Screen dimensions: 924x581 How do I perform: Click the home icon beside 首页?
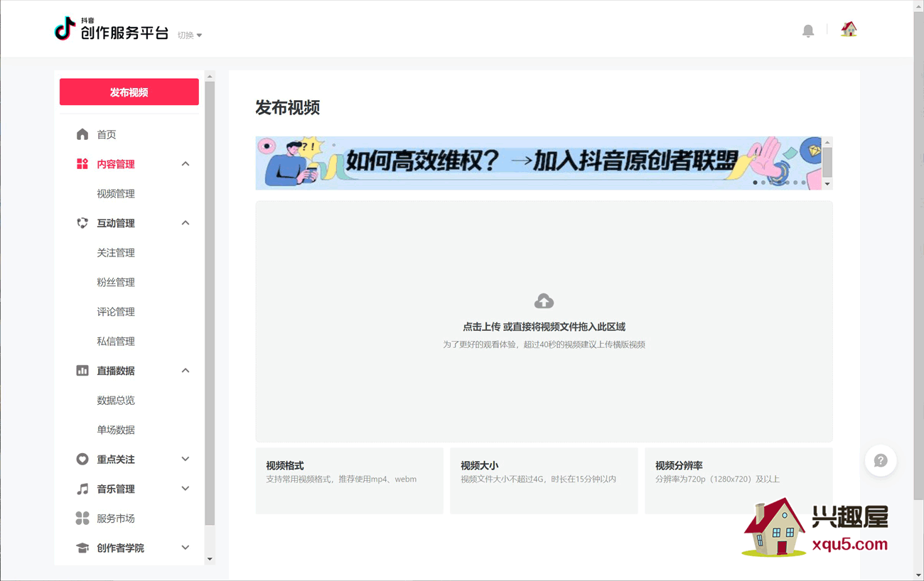pos(82,134)
